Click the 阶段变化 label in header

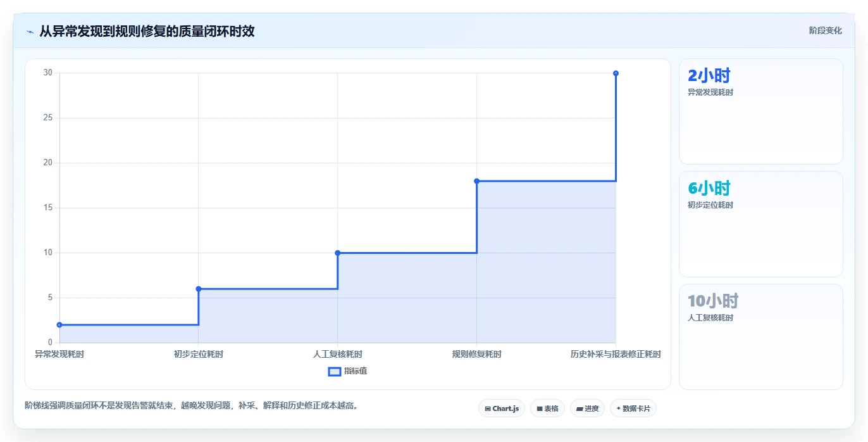click(825, 30)
